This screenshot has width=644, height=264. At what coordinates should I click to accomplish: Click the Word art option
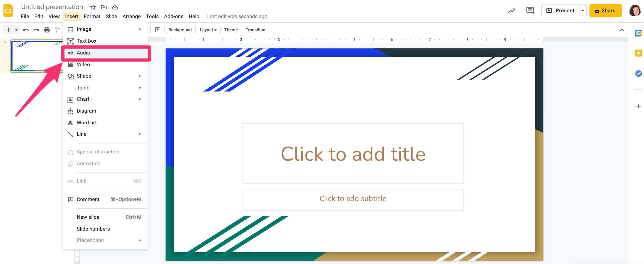(x=87, y=122)
